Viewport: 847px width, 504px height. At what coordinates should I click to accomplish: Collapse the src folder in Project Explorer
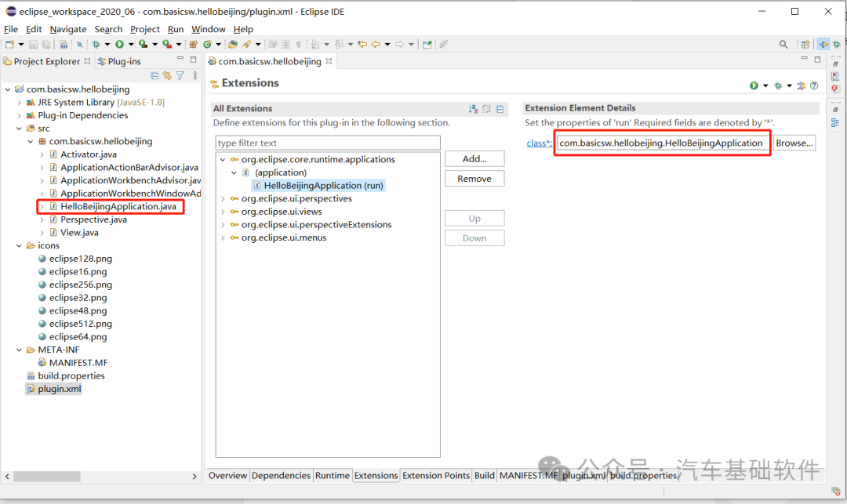18,128
